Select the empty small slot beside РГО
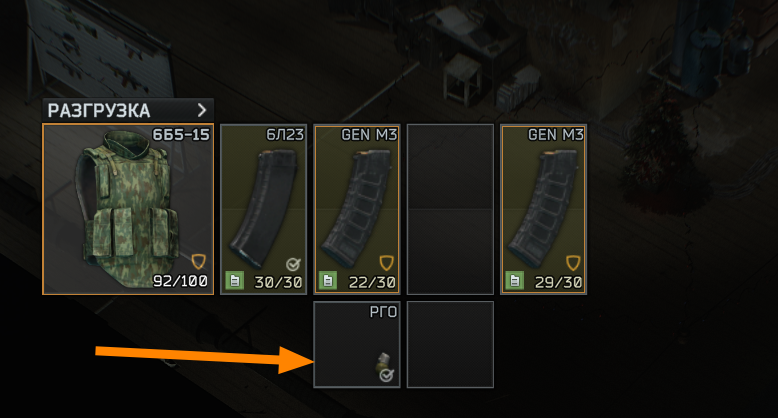Screen dimensions: 778x418 450,344
